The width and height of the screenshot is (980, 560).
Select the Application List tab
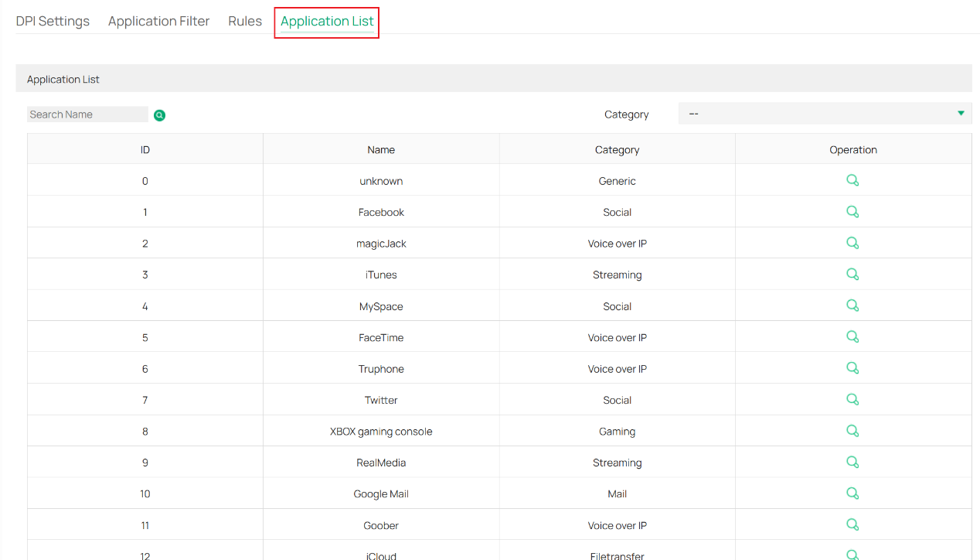pos(326,22)
